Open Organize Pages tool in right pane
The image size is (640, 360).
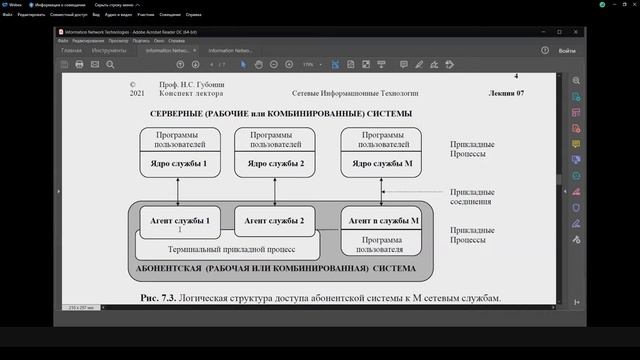[x=576, y=113]
